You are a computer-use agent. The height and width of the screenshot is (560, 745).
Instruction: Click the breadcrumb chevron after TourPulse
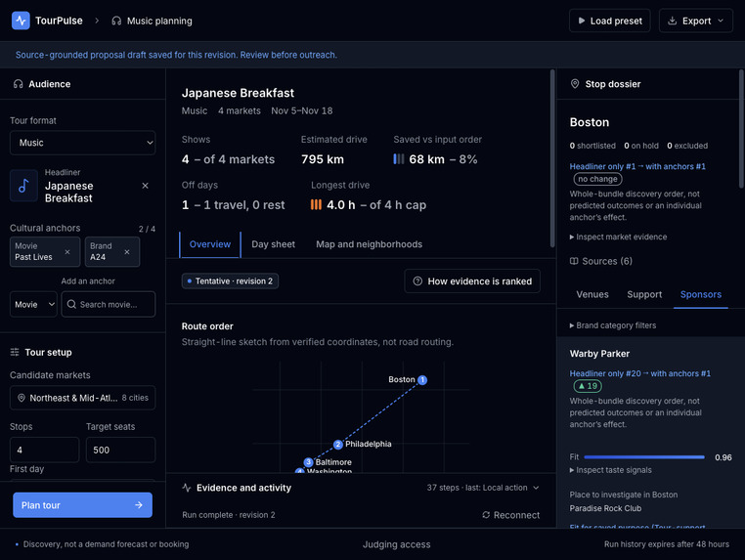pos(97,21)
